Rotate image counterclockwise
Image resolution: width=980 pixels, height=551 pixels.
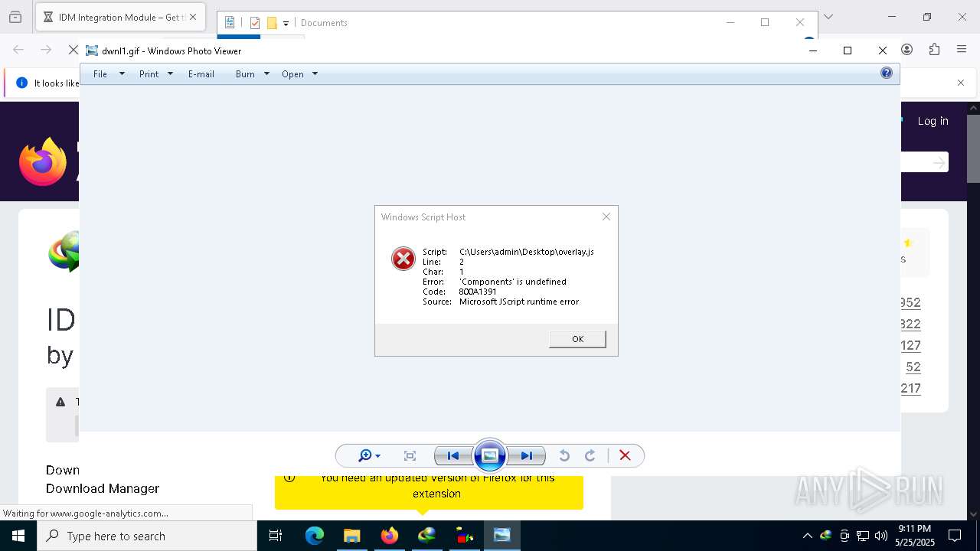pyautogui.click(x=564, y=456)
